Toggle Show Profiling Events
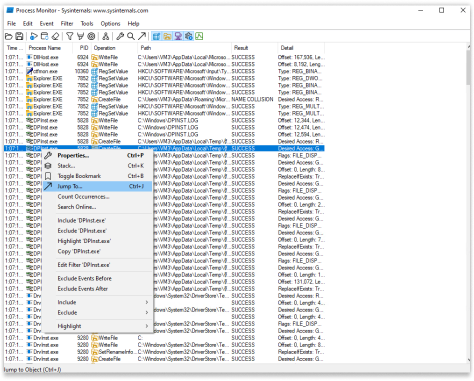This screenshot has height=381, width=474. [x=199, y=36]
